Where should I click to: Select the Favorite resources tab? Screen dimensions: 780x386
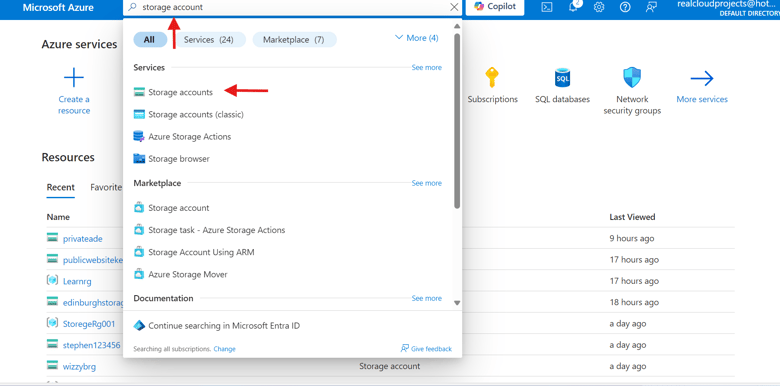(106, 188)
